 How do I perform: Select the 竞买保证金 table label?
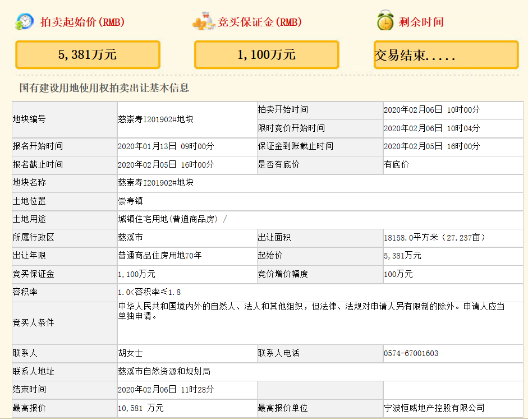click(33, 274)
